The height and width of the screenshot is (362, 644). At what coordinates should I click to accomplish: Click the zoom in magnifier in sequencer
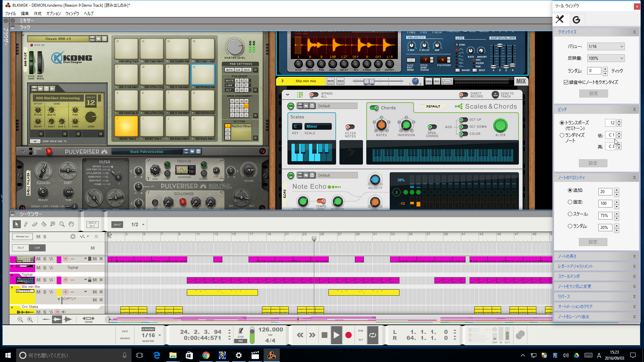pyautogui.click(x=30, y=320)
